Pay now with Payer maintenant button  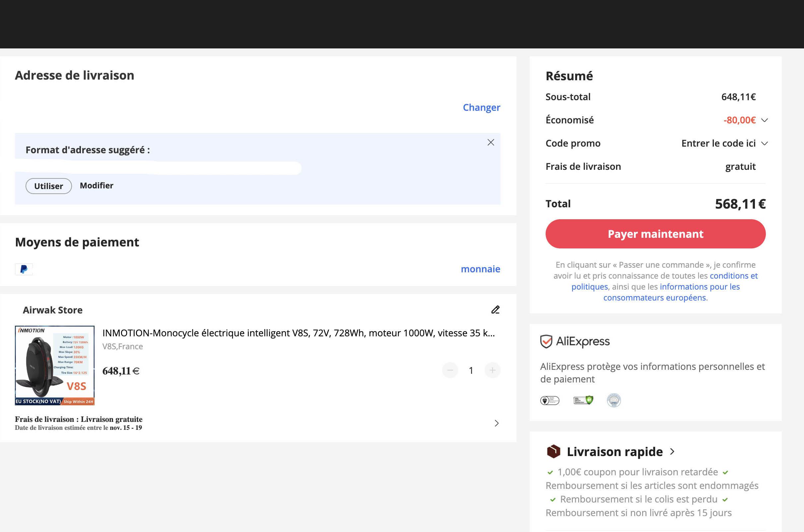click(655, 234)
